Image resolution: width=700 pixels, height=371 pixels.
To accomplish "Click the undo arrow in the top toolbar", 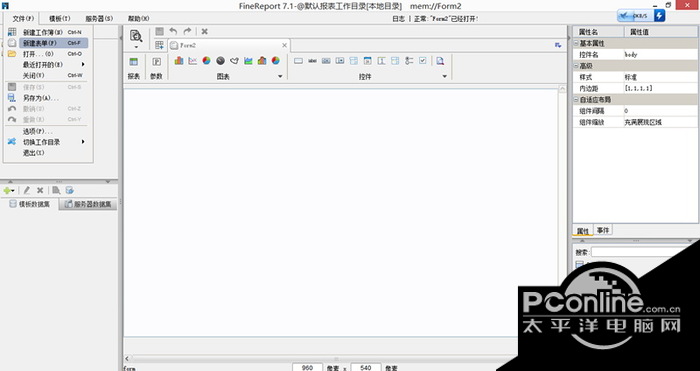I will click(173, 31).
